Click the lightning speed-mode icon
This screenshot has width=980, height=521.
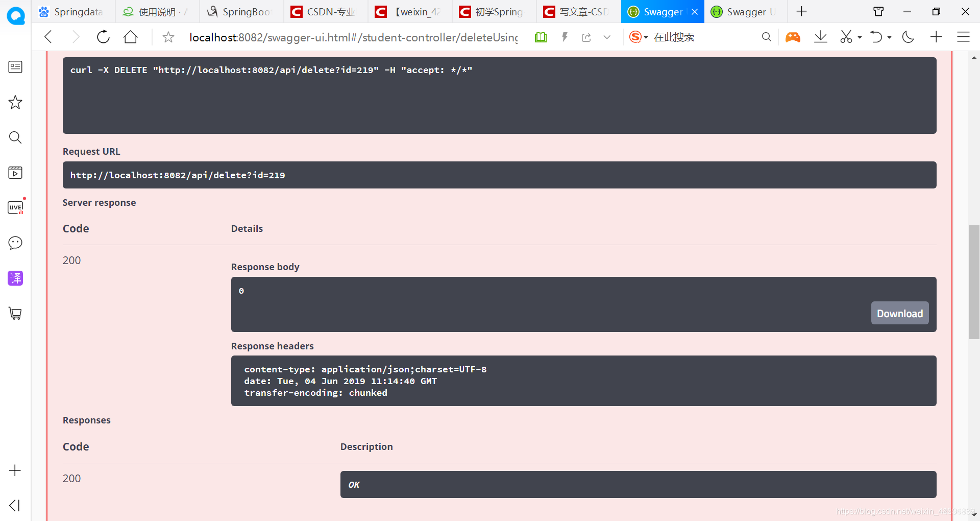click(x=565, y=37)
